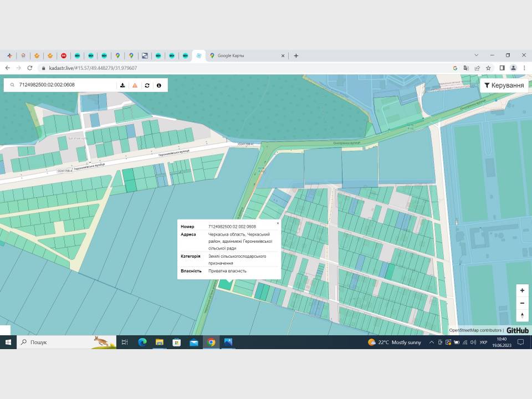Click the battery tray icon
Viewport: 532px width, 399px height.
pyautogui.click(x=457, y=342)
